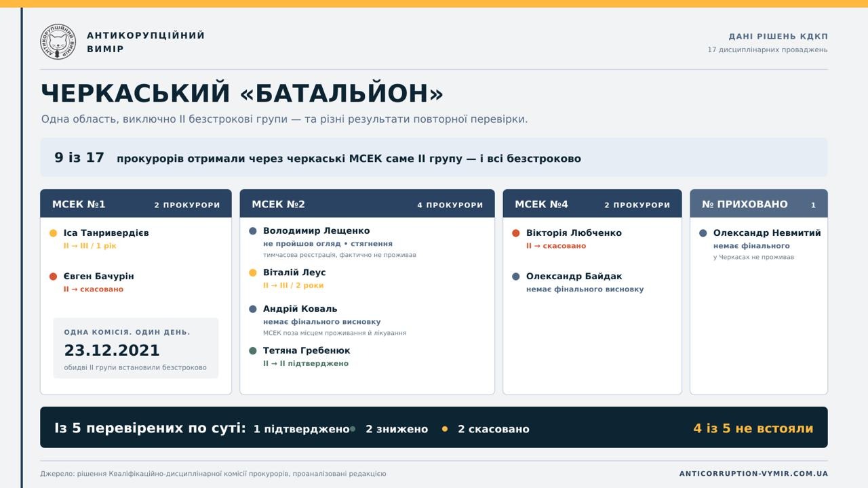Click the name Віталій Леус

click(294, 272)
